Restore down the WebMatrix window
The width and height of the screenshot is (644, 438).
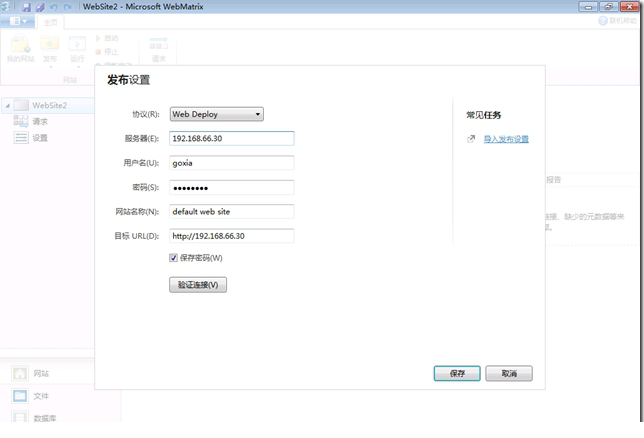point(609,7)
